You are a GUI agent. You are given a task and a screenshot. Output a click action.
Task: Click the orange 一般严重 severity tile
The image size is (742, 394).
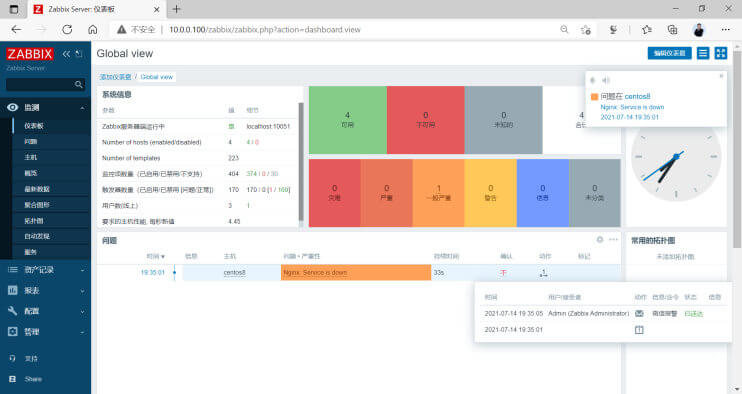pos(438,193)
